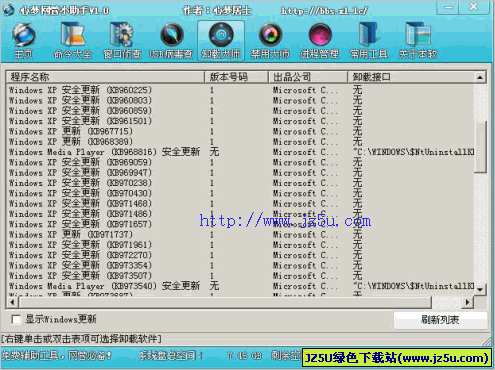
Task: Select the row containing KB972270
Action: coord(240,255)
